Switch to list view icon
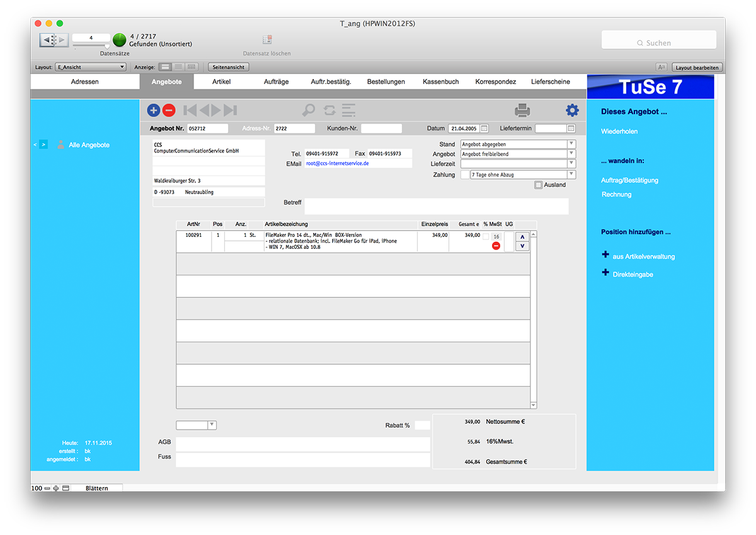The image size is (756, 535). click(x=178, y=67)
